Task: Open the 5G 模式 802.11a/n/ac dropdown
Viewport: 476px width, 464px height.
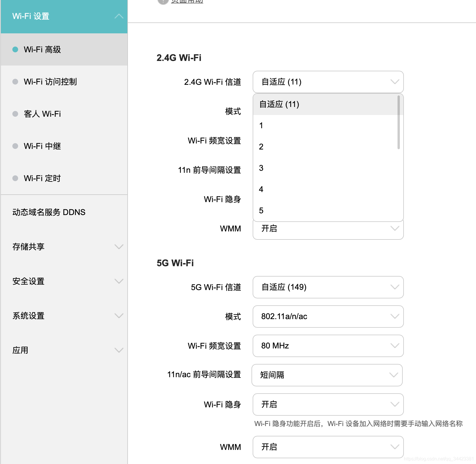Action: [x=328, y=317]
